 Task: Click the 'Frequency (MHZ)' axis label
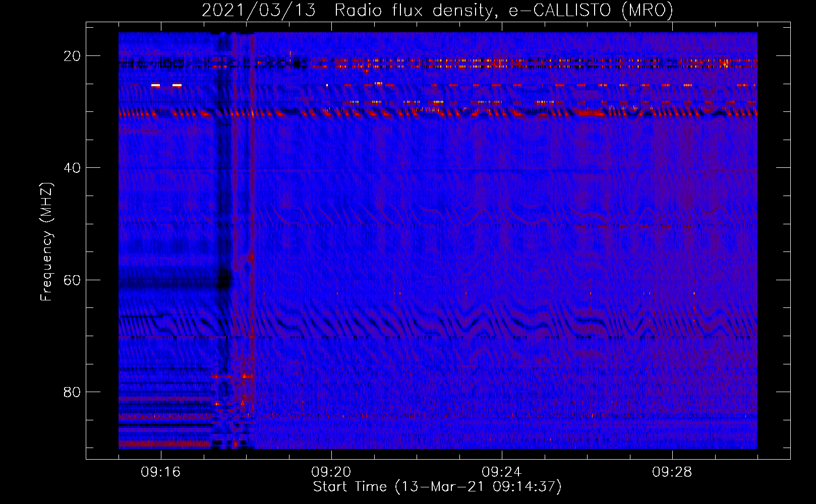click(46, 242)
